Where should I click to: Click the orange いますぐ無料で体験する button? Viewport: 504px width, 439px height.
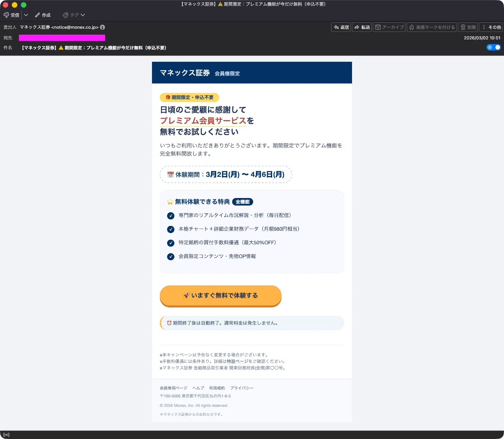220,296
